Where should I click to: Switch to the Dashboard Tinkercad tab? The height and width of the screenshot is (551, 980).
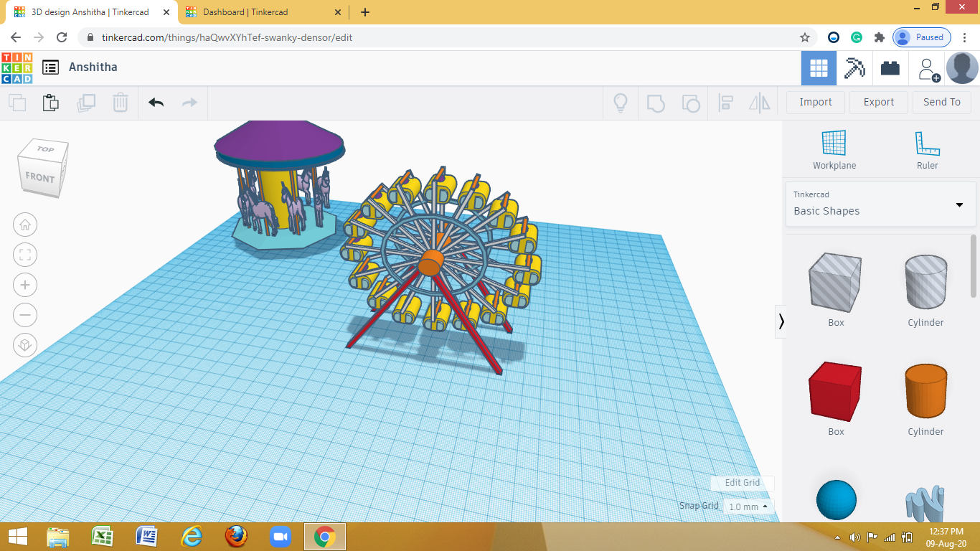[245, 12]
